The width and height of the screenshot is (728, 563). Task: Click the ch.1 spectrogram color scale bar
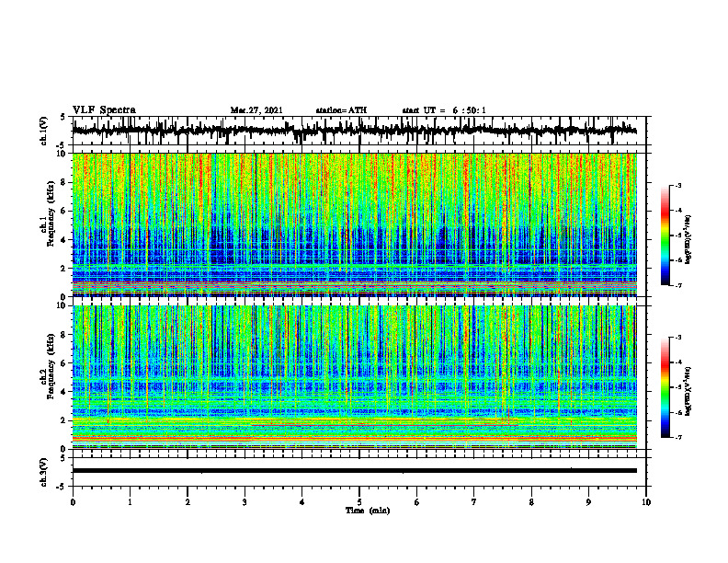[x=665, y=236]
